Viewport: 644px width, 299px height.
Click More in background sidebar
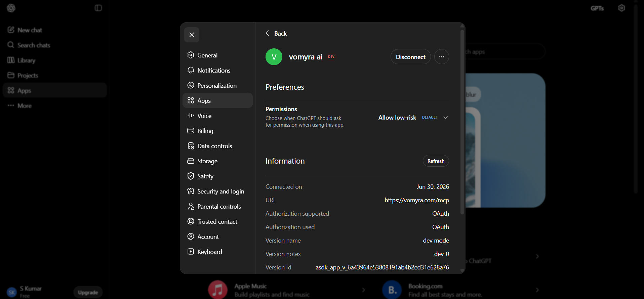55,105
